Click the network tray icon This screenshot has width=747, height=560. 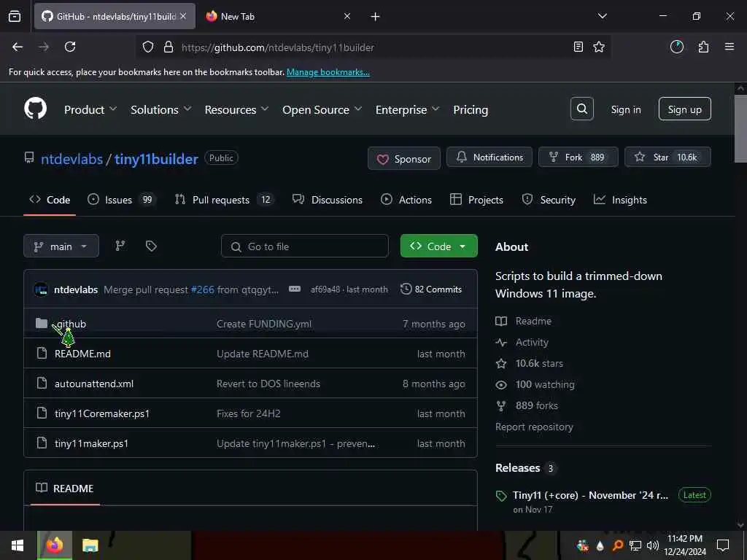(x=635, y=545)
